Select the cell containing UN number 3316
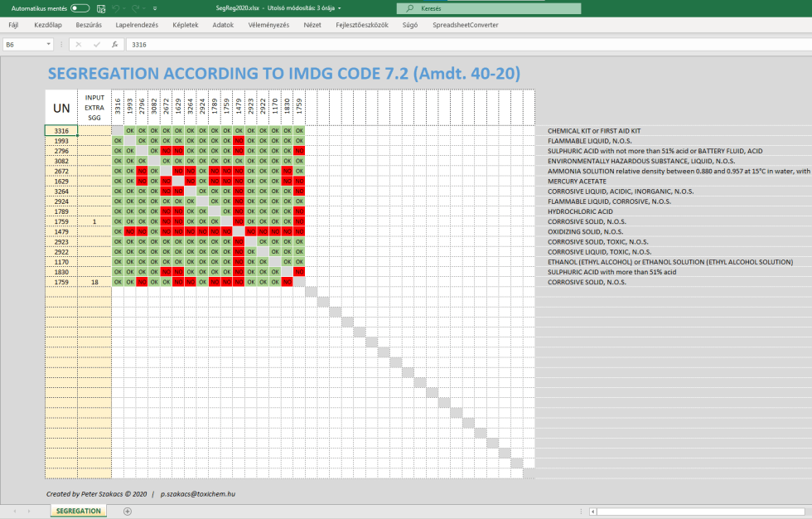 pos(61,131)
